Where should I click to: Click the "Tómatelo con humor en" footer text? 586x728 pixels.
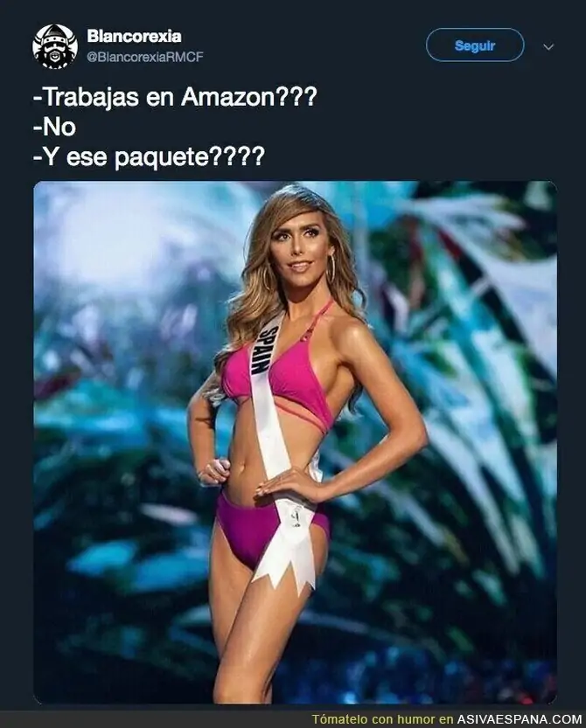tap(382, 719)
